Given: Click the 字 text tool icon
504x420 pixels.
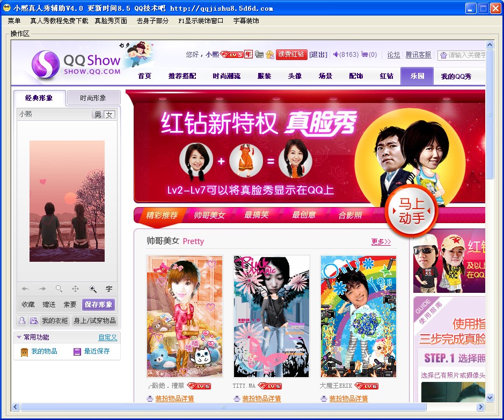Looking at the screenshot, I should pyautogui.click(x=109, y=289).
